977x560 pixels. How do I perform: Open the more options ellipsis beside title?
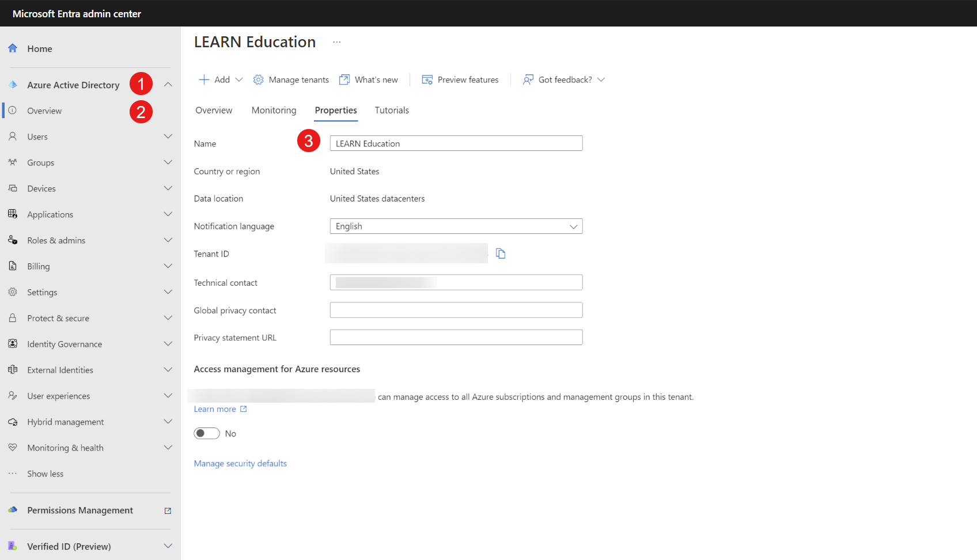pos(337,42)
